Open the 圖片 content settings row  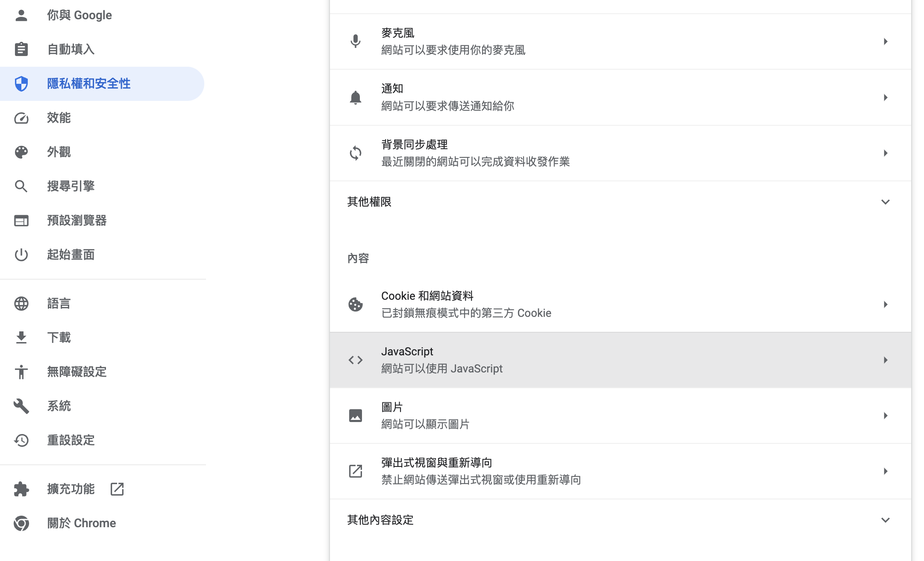click(x=620, y=416)
